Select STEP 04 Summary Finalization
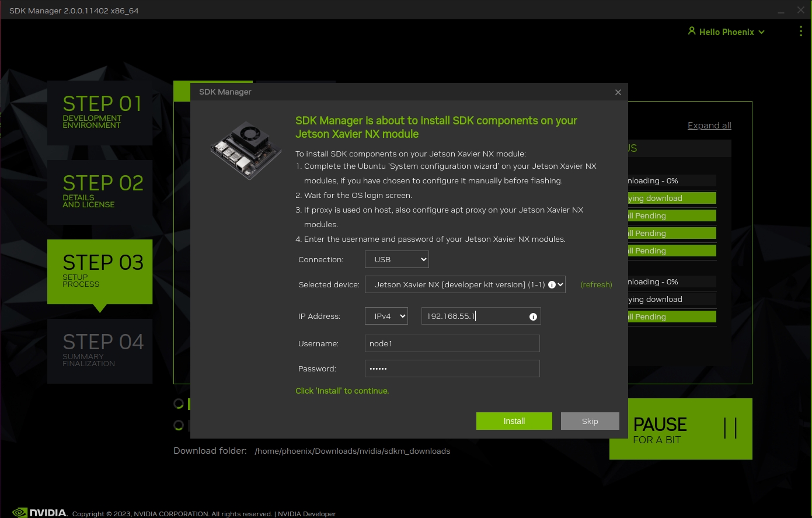The image size is (812, 518). [x=100, y=351]
